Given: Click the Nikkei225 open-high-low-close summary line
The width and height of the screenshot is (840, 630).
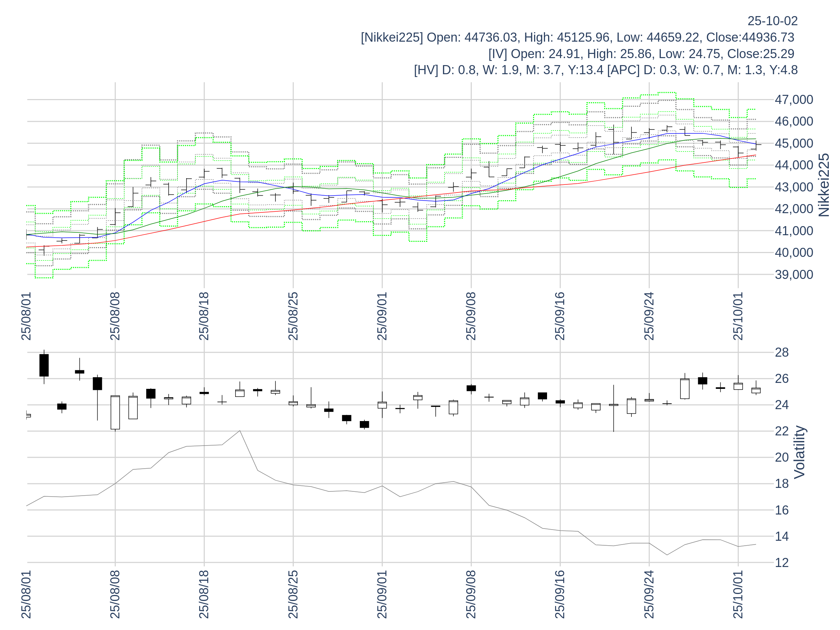Looking at the screenshot, I should pos(577,37).
